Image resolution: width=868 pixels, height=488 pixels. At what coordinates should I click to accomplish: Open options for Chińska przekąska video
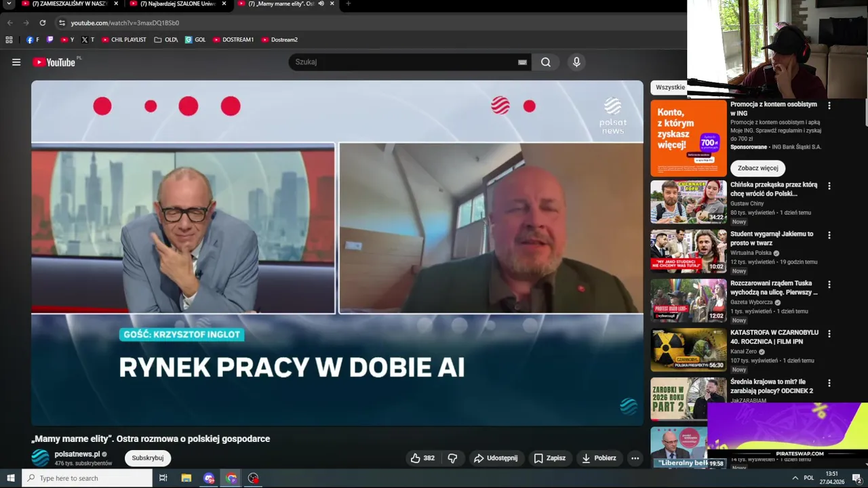tap(829, 186)
